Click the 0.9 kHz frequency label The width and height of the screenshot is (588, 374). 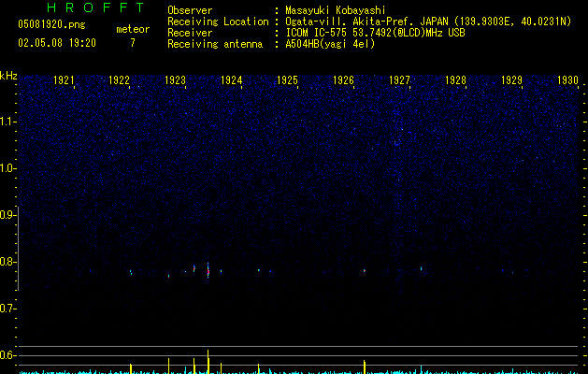7,215
